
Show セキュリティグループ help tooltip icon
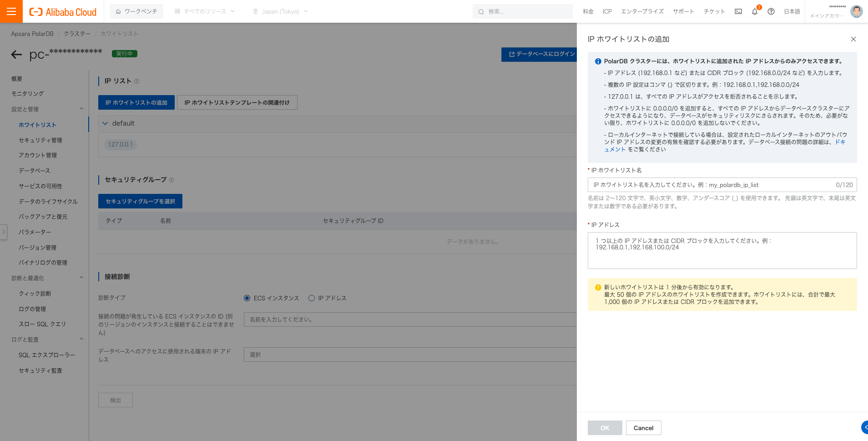pyautogui.click(x=172, y=180)
